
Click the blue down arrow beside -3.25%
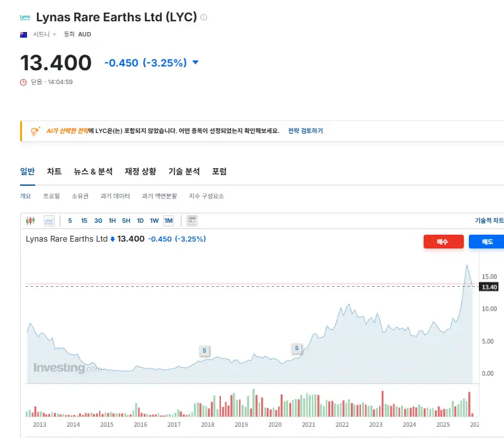click(195, 63)
